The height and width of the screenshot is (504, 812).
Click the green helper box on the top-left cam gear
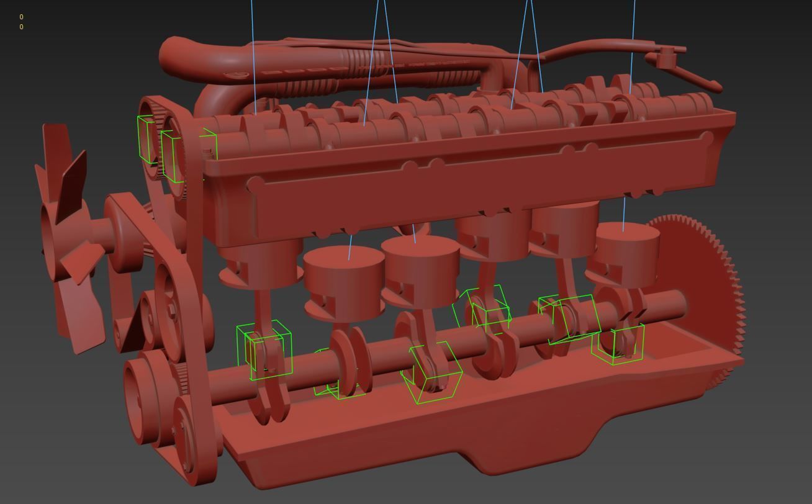(x=147, y=140)
